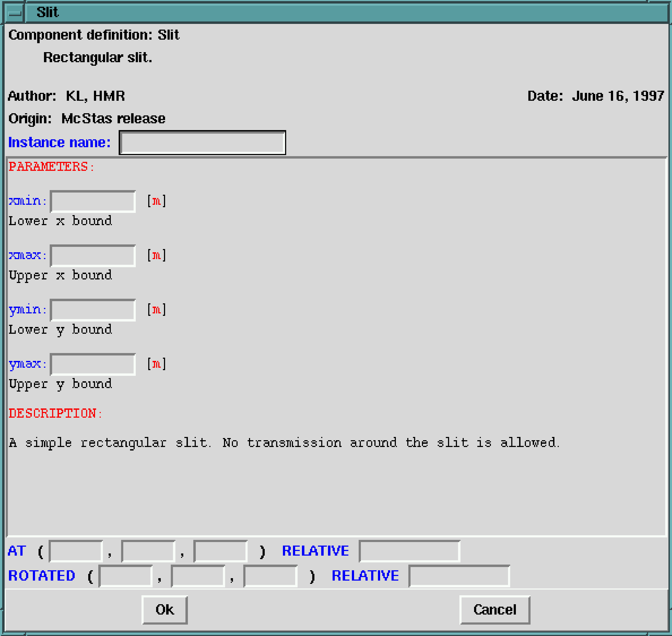The height and width of the screenshot is (636, 672).
Task: Confirm the dialog with Ok button
Action: tap(165, 610)
